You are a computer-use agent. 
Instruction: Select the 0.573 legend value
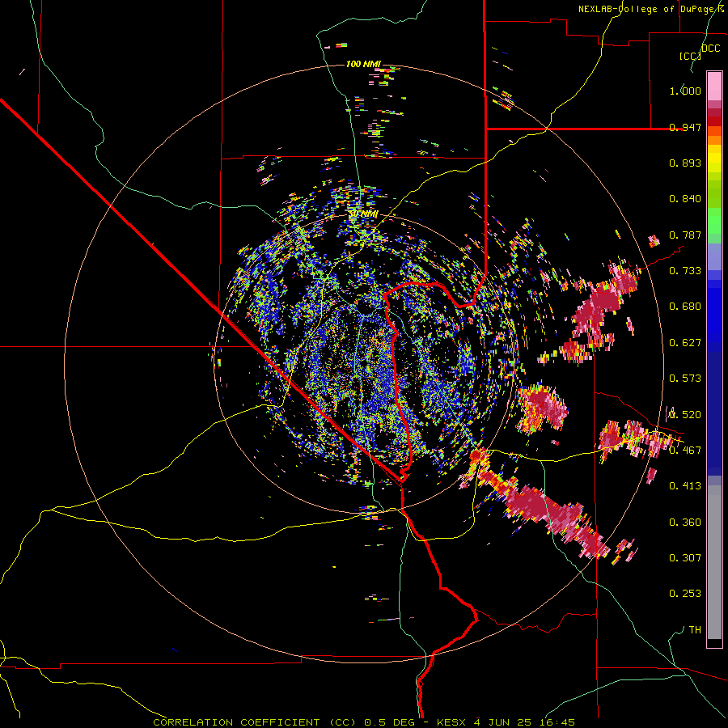(x=685, y=379)
